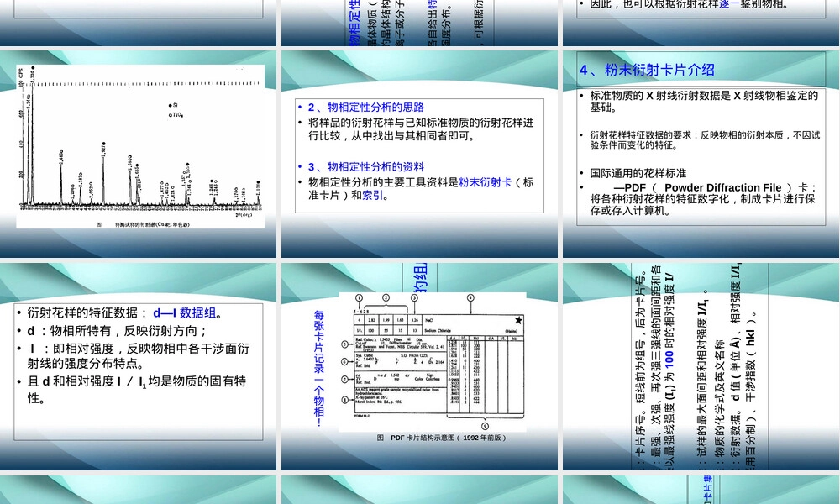Click the blue word 索引
Viewport: 840px width, 504px height.
coord(372,195)
